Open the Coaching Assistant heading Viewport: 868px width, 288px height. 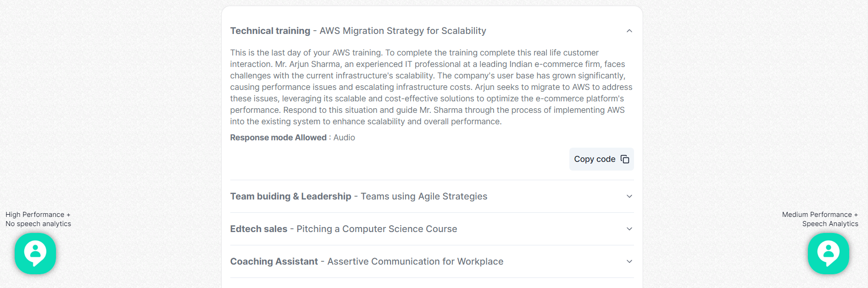click(274, 261)
